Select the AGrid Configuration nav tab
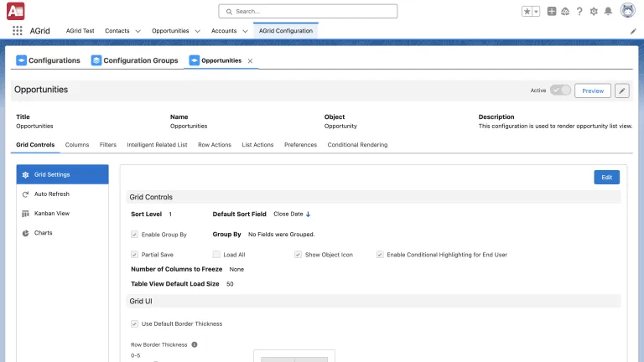 [286, 31]
